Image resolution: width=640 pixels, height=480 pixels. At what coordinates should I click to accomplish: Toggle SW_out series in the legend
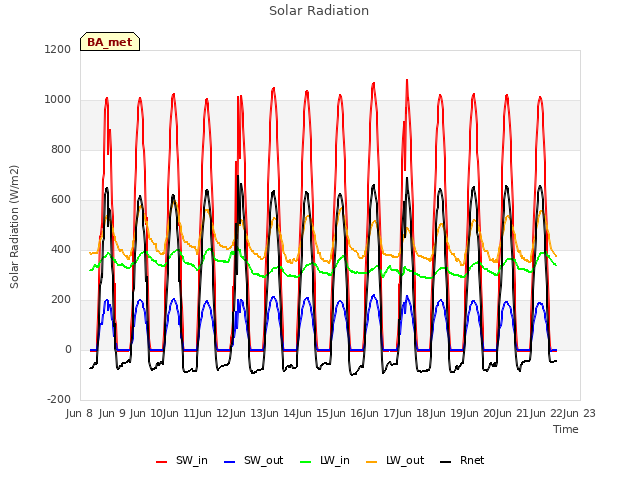click(253, 461)
